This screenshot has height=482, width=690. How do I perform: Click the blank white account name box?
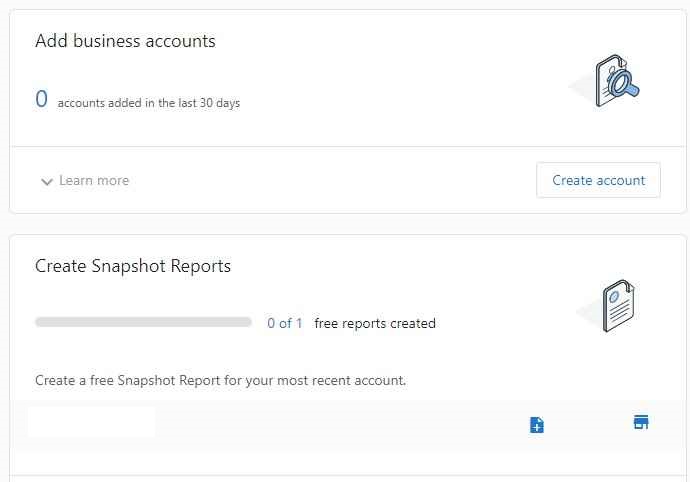click(92, 422)
